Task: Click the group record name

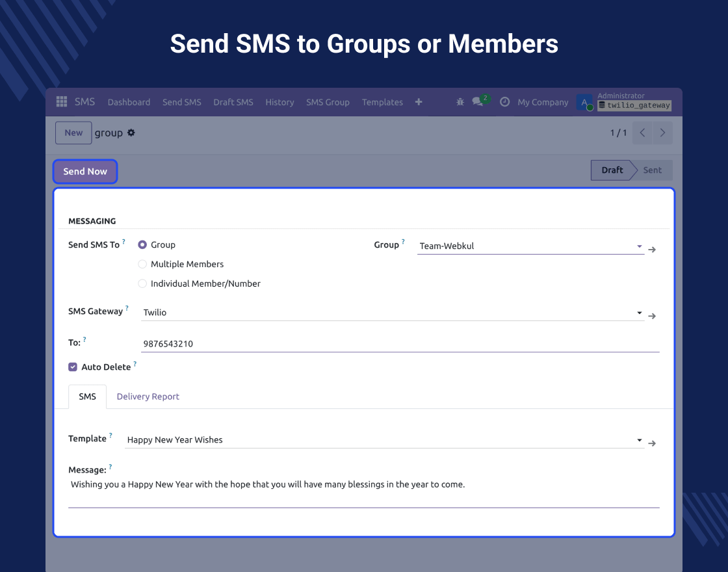Action: [109, 133]
